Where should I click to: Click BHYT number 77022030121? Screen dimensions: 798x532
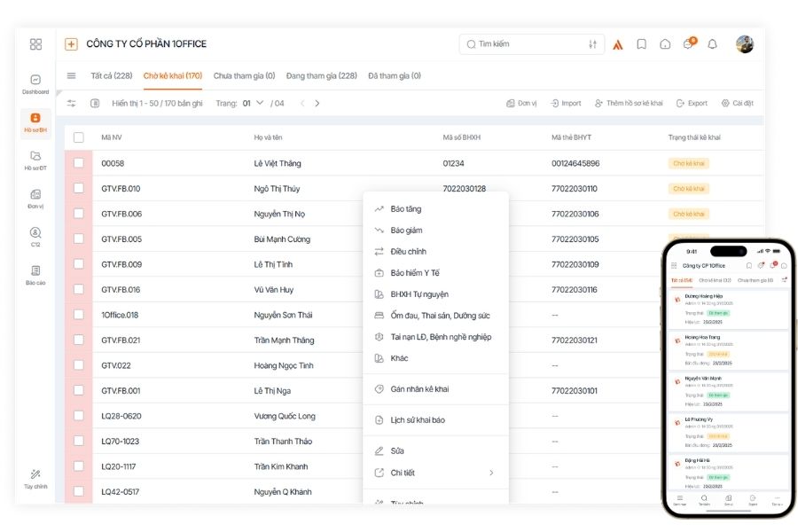pos(574,340)
